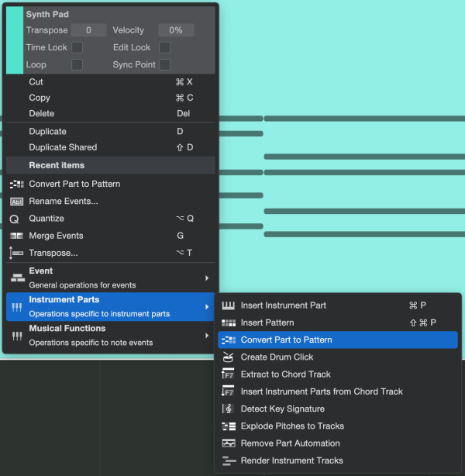Choose Merge Events menu entry
Viewport: 465px width, 476px height.
[x=111, y=236]
